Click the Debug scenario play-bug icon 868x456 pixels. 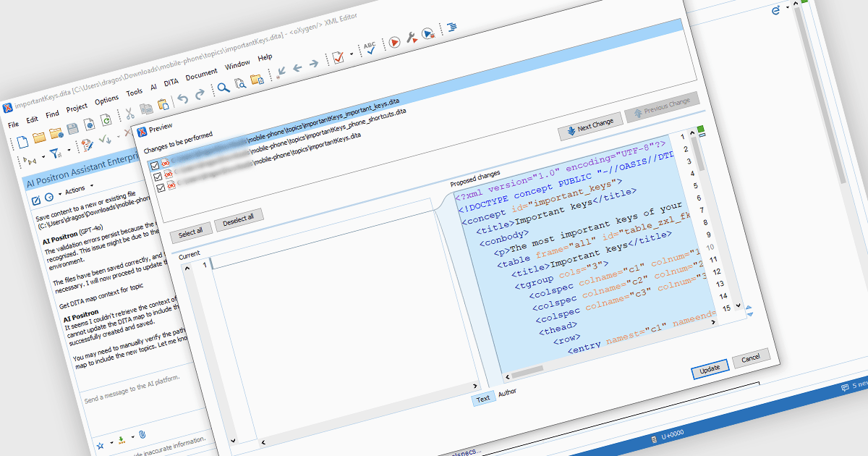point(428,33)
